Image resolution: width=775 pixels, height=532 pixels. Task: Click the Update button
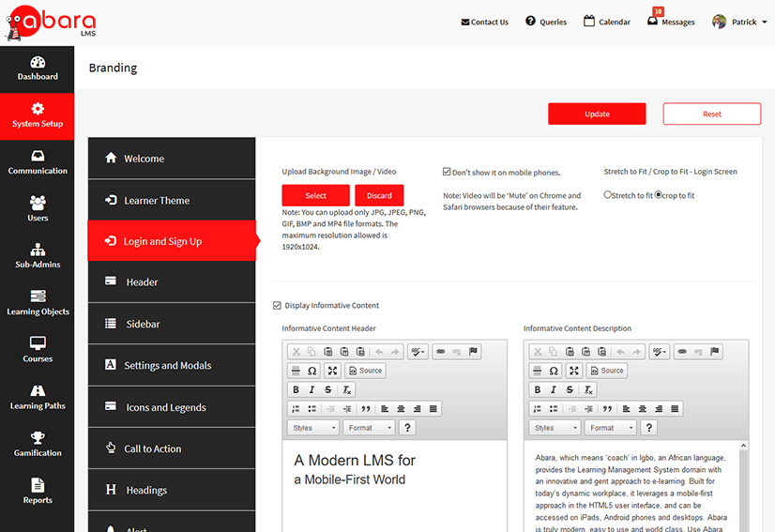[x=597, y=114]
